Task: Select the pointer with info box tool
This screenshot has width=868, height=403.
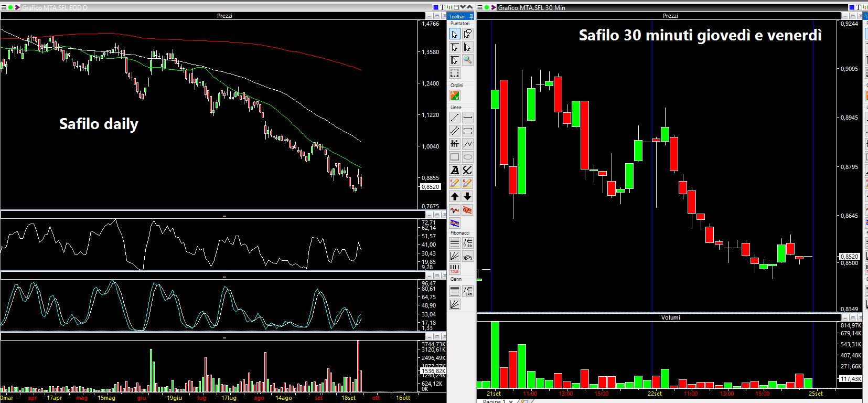Action: pyautogui.click(x=467, y=34)
